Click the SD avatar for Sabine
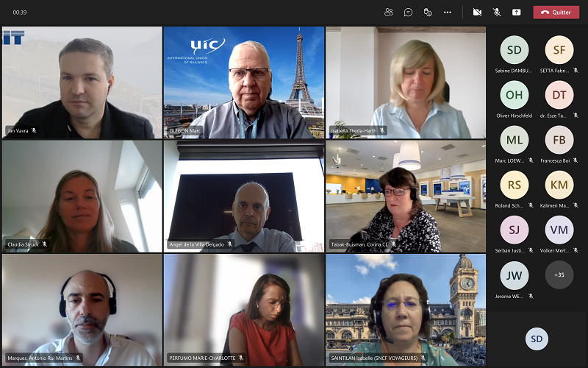 pyautogui.click(x=514, y=50)
